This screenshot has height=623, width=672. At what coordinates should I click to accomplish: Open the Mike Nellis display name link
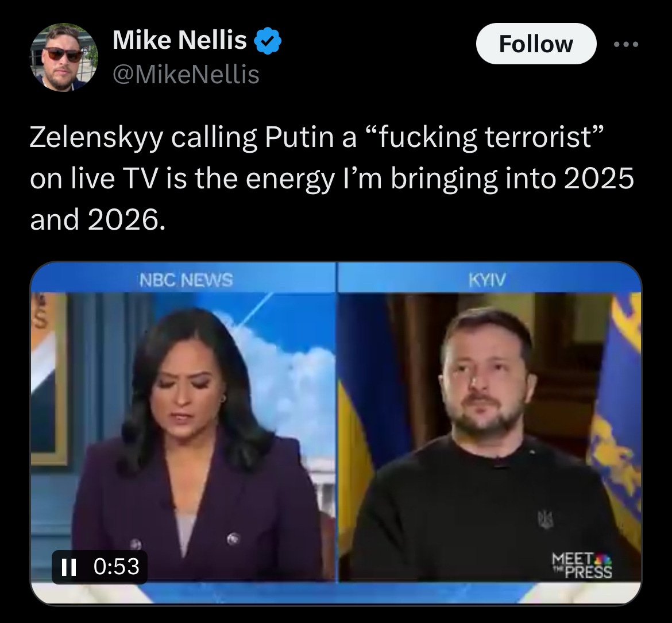(x=180, y=40)
